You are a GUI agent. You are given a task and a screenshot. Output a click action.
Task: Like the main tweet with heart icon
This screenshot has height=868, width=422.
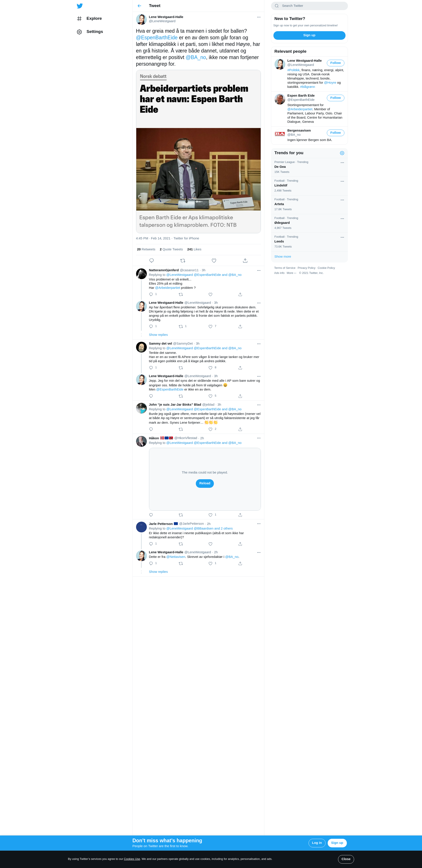[214, 260]
